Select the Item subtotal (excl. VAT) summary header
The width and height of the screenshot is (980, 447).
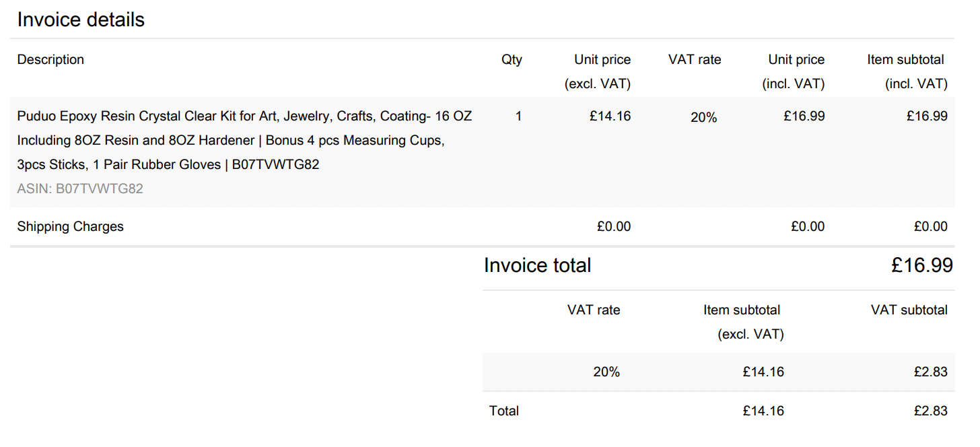743,322
